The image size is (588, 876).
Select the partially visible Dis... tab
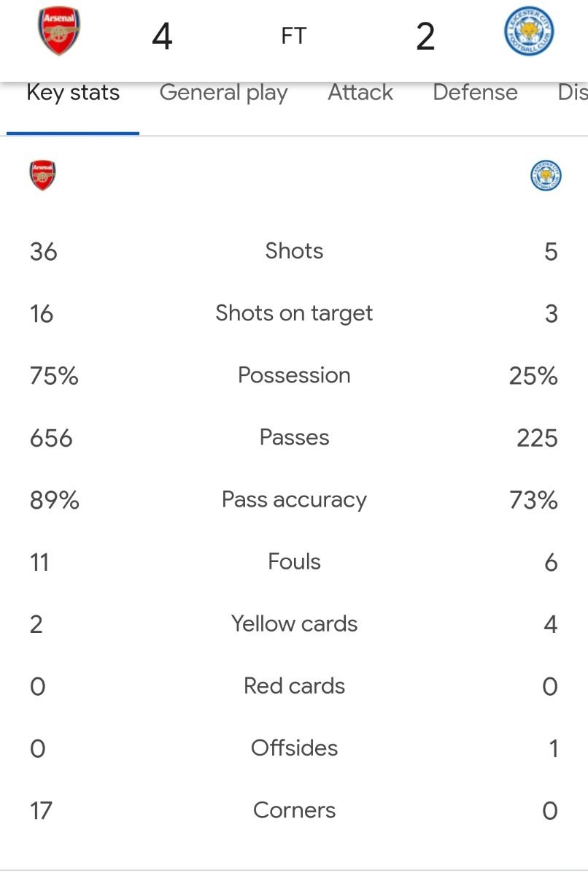click(573, 93)
